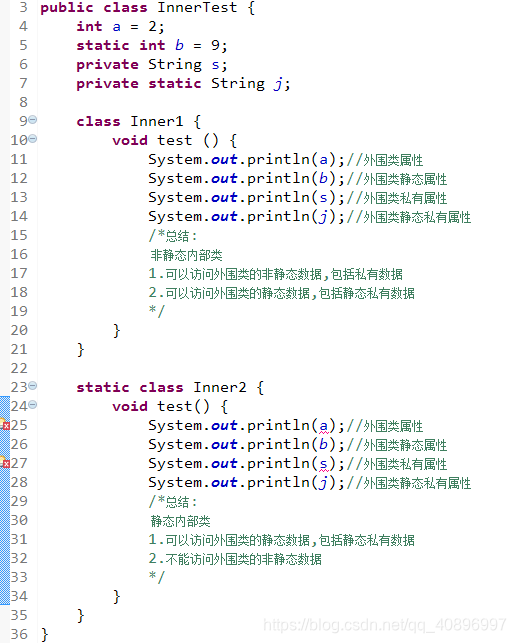Image resolution: width=516 pixels, height=643 pixels.
Task: Click comment on line 31 about 静态私有数据
Action: tap(281, 540)
